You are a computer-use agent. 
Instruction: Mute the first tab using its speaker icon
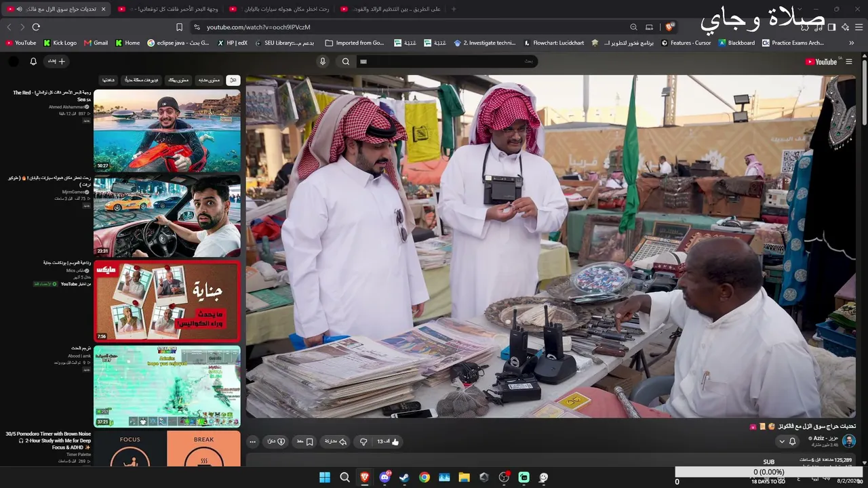click(x=20, y=9)
